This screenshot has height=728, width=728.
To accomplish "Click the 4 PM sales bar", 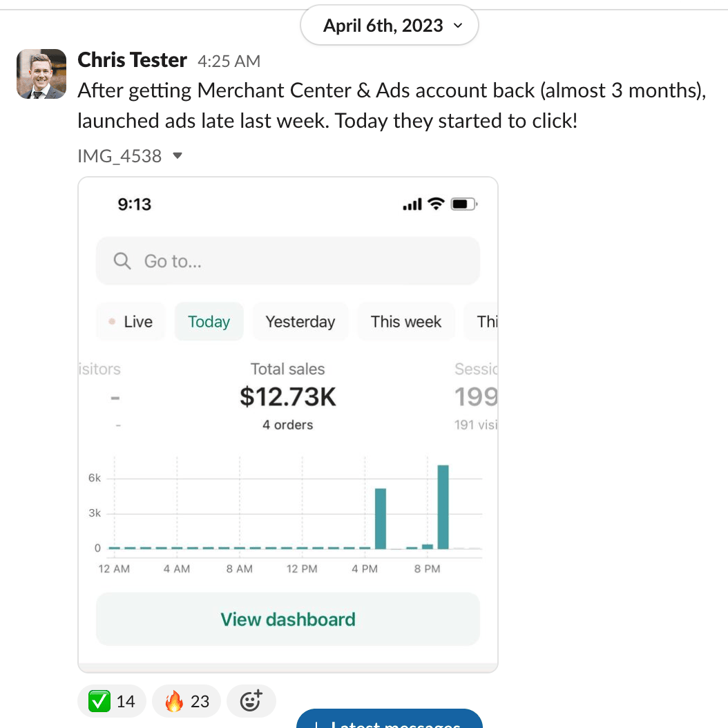I will coord(381,518).
